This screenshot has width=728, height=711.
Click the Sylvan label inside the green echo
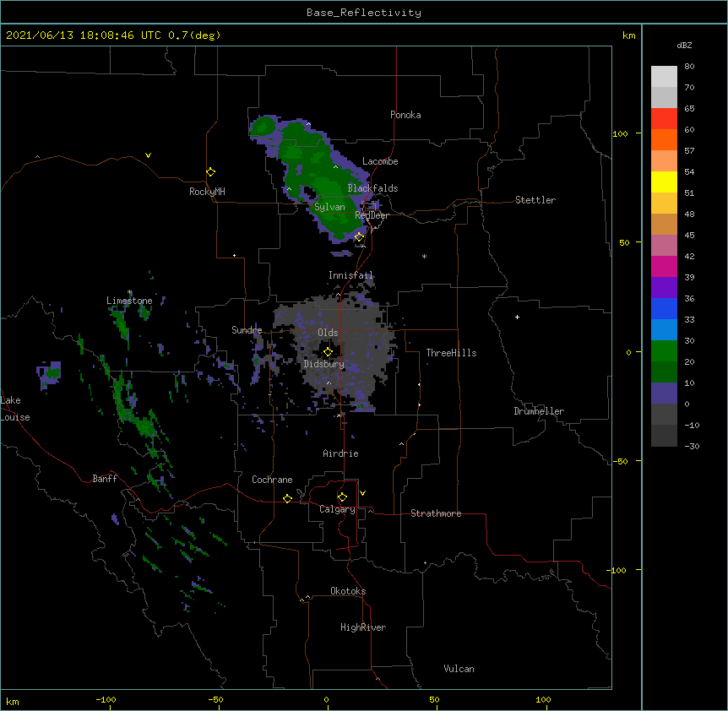[x=329, y=207]
